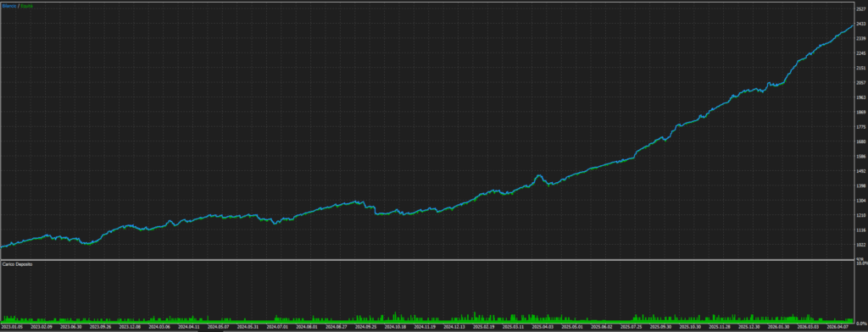Select the 1963 axis value

[x=861, y=97]
